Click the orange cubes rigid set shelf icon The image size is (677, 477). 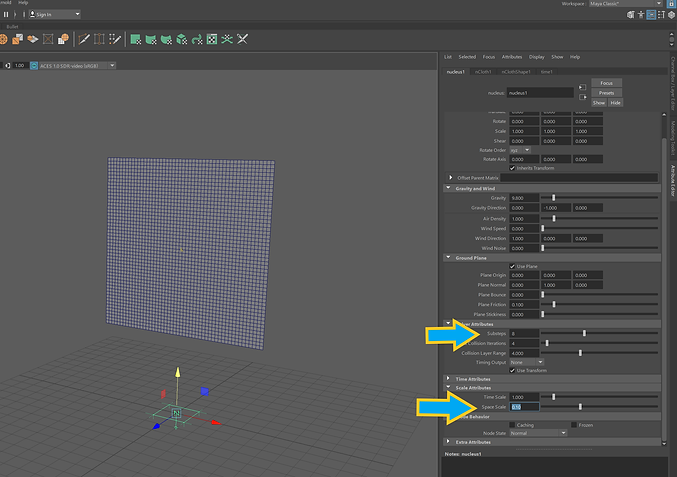coord(17,39)
